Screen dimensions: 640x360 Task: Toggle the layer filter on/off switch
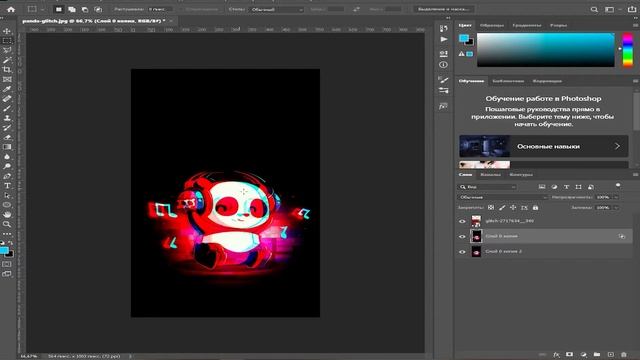[618, 186]
